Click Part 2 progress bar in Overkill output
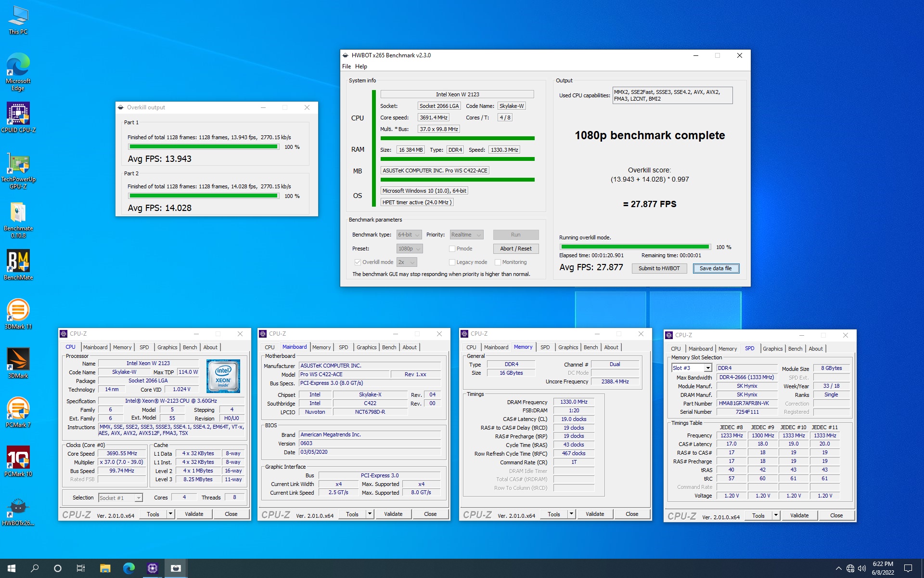924x578 pixels. [x=204, y=196]
